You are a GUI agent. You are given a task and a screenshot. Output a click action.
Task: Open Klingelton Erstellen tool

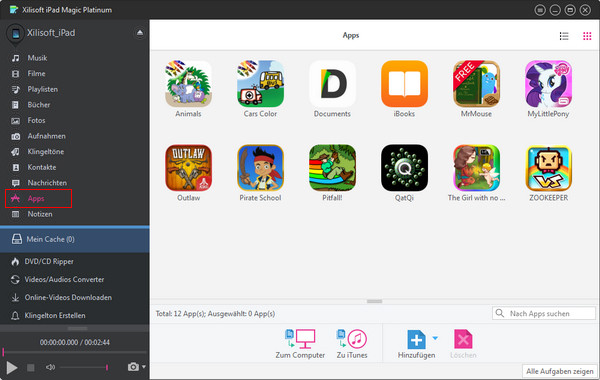tap(55, 316)
